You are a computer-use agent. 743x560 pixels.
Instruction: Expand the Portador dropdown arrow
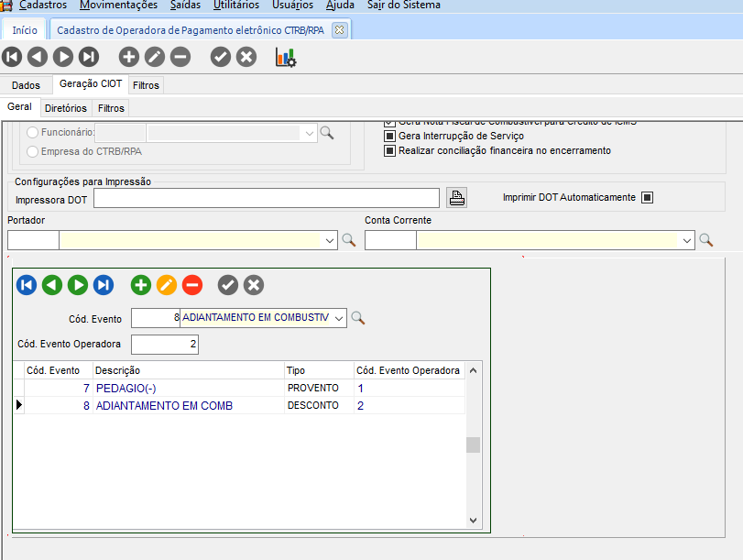click(x=330, y=240)
